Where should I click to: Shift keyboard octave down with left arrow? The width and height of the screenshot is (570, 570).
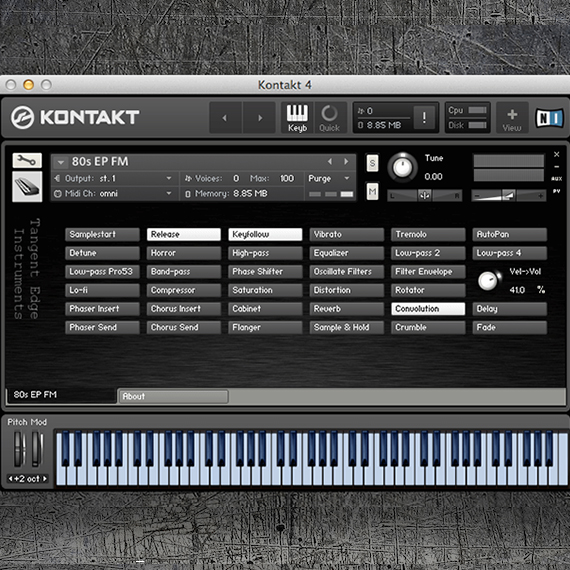11,479
